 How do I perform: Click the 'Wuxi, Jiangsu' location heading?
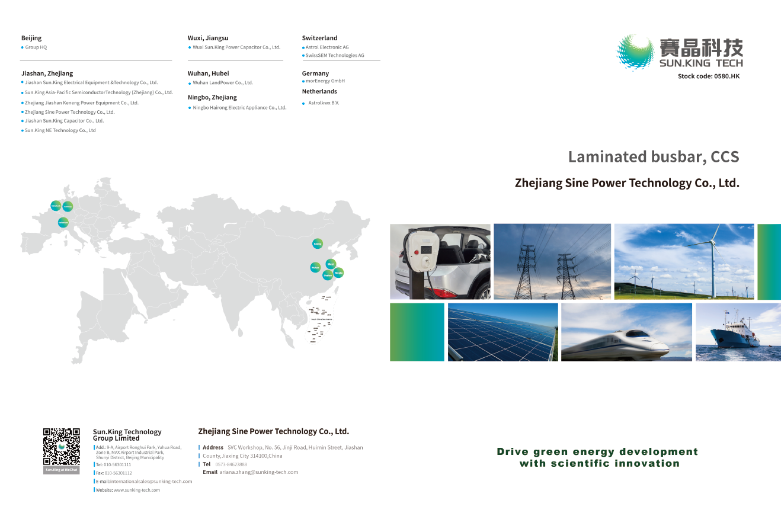click(x=208, y=39)
